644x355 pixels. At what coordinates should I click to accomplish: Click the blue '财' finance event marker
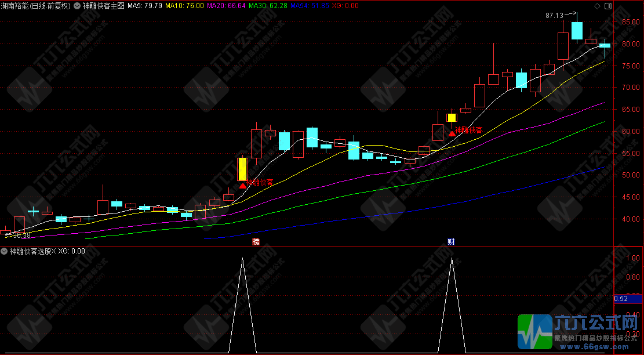(x=451, y=241)
